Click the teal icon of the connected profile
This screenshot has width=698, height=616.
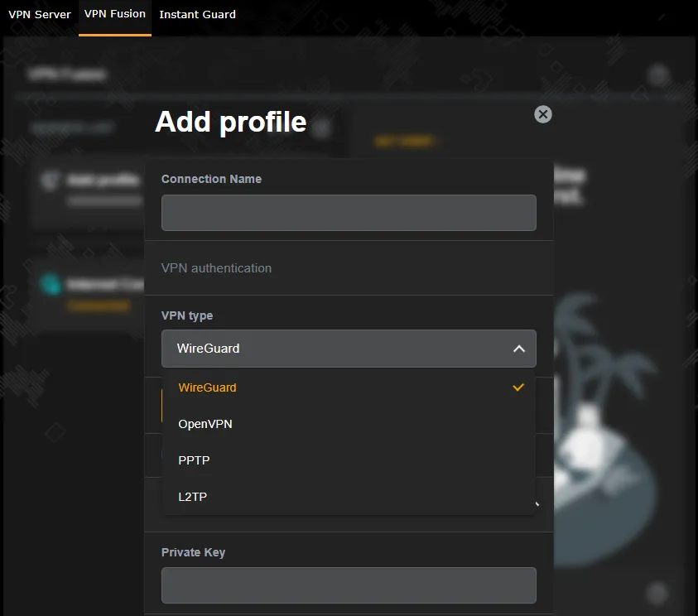coord(51,284)
